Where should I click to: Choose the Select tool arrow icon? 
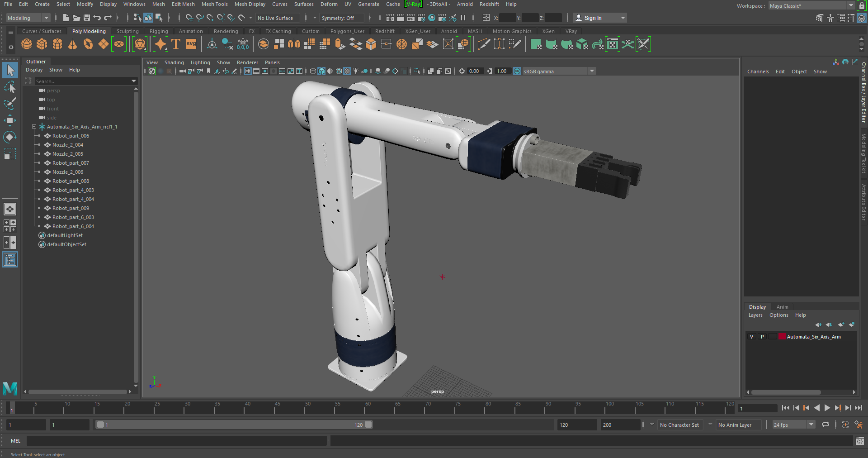[x=10, y=70]
